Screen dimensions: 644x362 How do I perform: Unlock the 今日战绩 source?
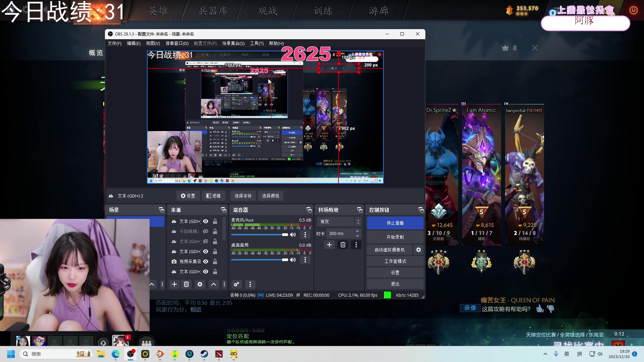coord(215,231)
